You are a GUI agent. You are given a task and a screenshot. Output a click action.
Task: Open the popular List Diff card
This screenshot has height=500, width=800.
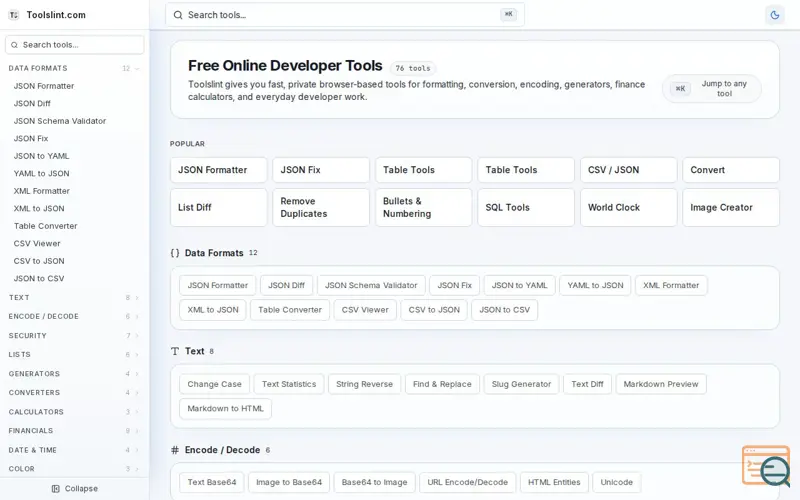[218, 208]
